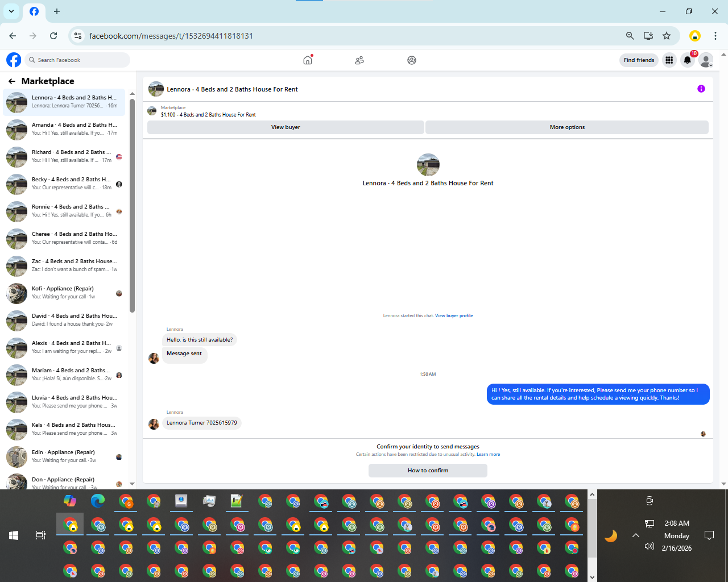Viewport: 728px width, 582px height.
Task: Open the Facebook account profile menu
Action: point(706,60)
